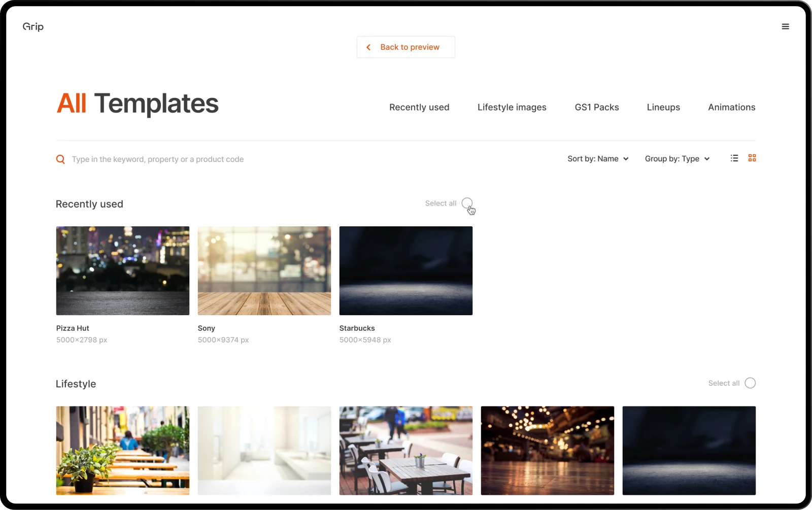Screen dimensions: 812x510
Task: Click the All Templates page title
Action: [138, 104]
